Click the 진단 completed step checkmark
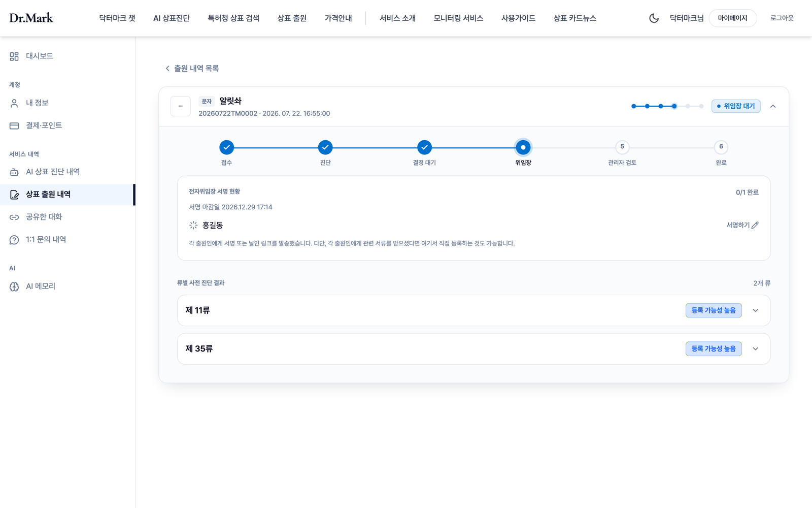The image size is (812, 508). (x=325, y=147)
